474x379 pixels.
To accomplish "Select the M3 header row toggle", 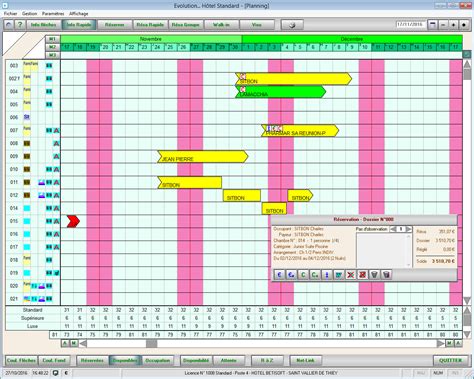I will tap(52, 55).
